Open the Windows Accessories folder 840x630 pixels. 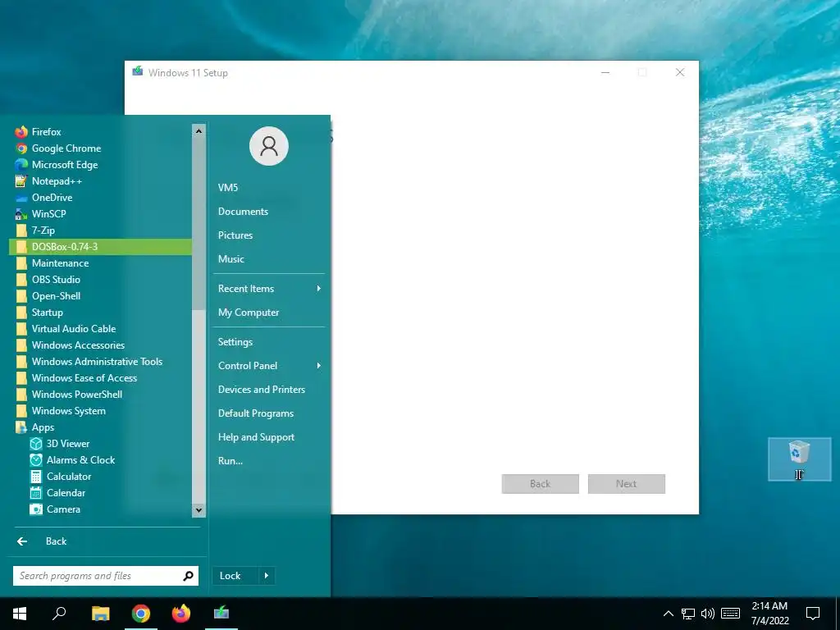(100, 345)
